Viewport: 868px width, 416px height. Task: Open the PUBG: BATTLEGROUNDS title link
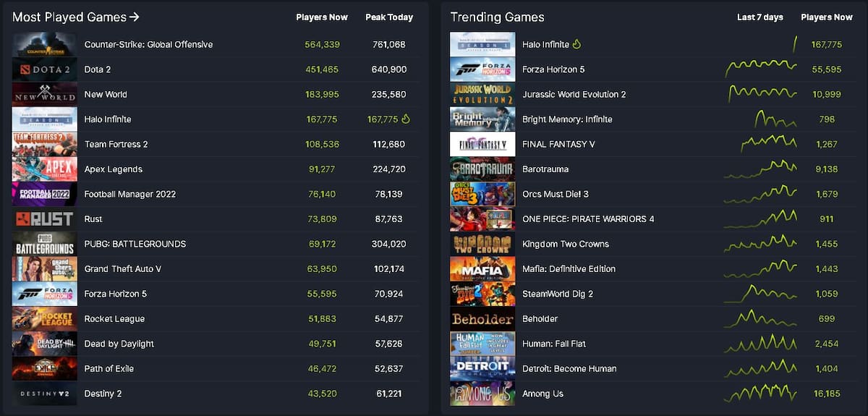(x=135, y=244)
